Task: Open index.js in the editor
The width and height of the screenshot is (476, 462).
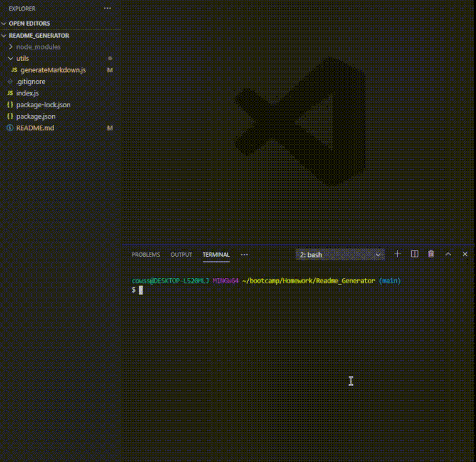Action: pyautogui.click(x=28, y=93)
